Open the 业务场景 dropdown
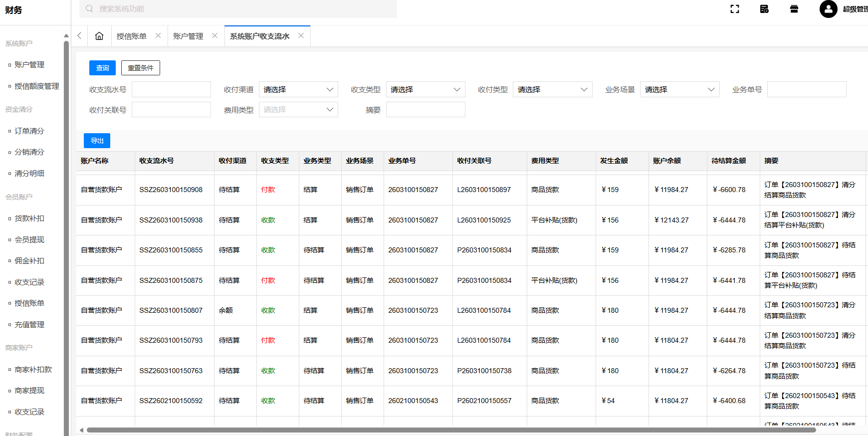 click(x=680, y=89)
